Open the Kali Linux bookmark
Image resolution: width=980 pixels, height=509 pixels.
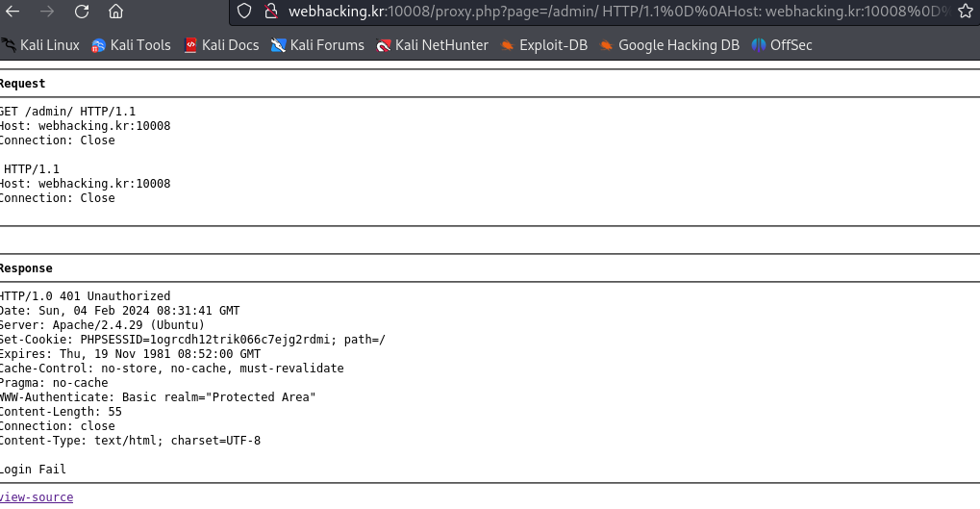click(x=40, y=45)
